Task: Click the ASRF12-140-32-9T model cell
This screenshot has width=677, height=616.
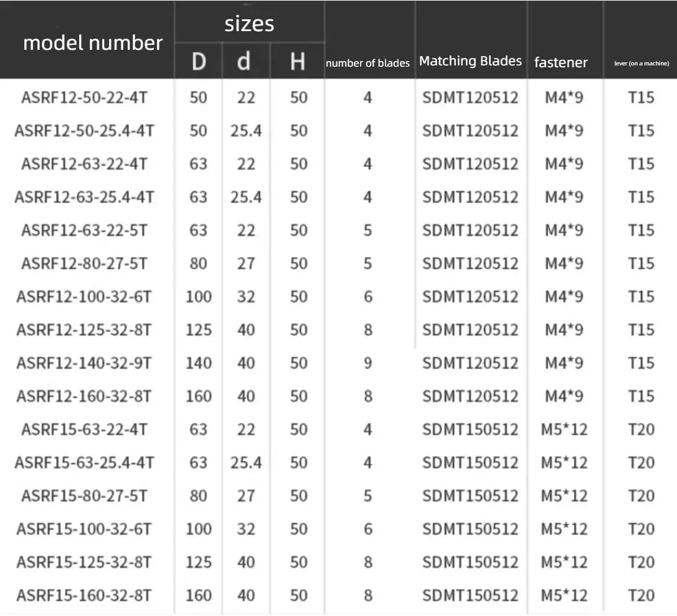Action: [85, 363]
